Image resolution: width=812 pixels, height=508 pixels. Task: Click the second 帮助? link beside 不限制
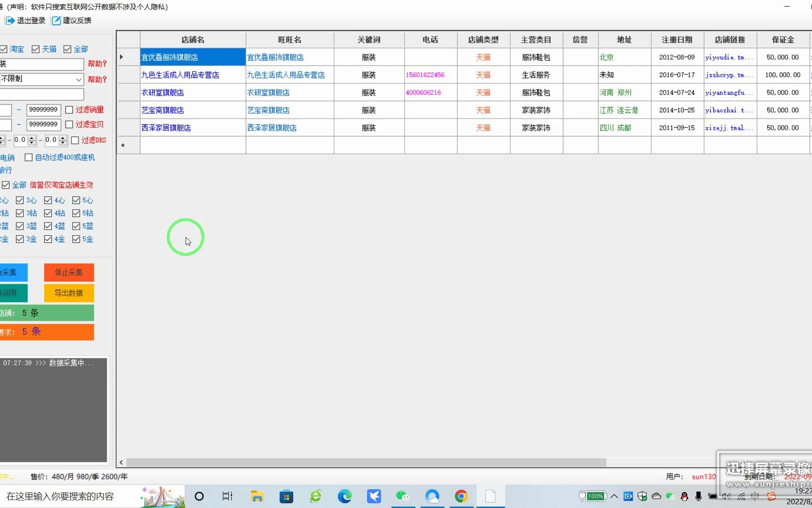coord(97,79)
